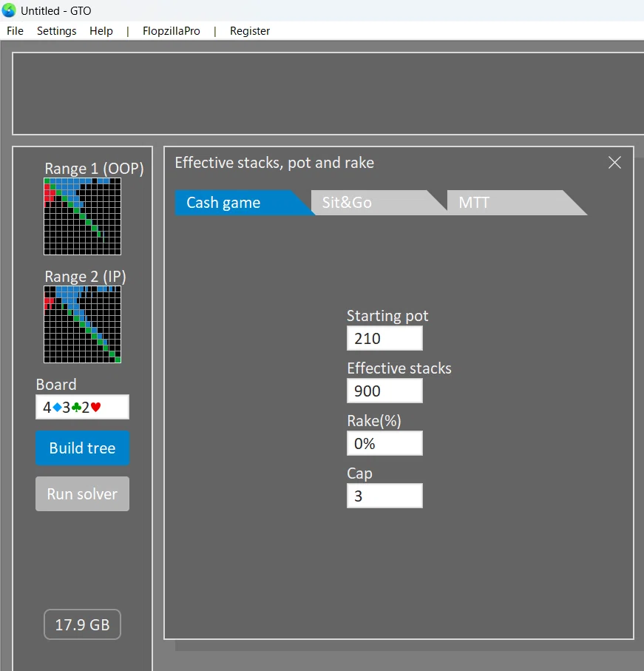Open the Range 2 (IP) grid thumbnail
Screen dimensions: 644x671
tap(83, 324)
